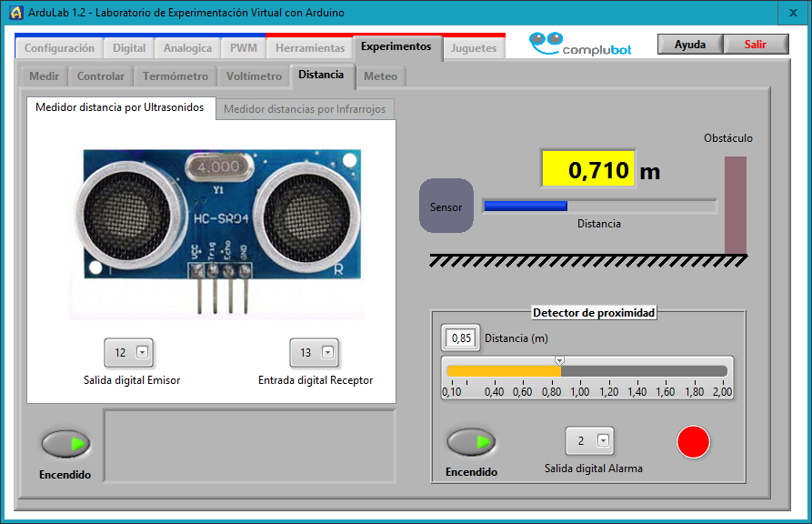
Task: Click the Salir button
Action: [755, 45]
